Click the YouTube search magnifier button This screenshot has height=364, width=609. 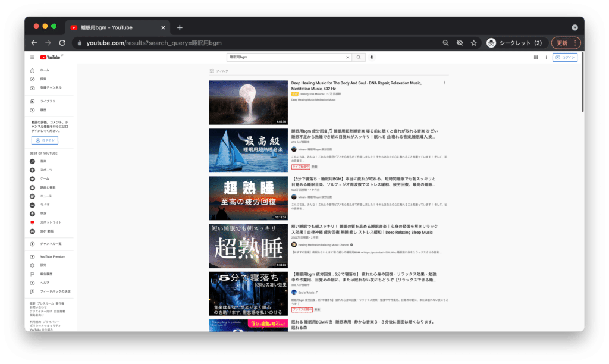[359, 57]
